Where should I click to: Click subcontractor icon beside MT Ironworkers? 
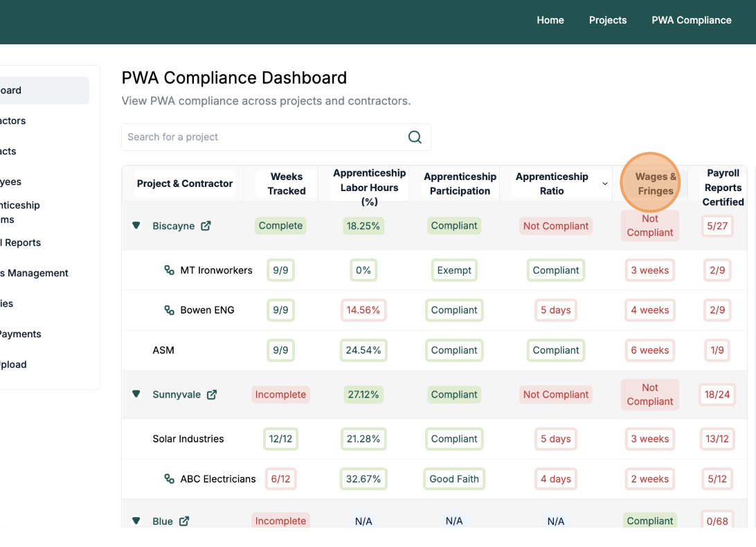point(169,271)
